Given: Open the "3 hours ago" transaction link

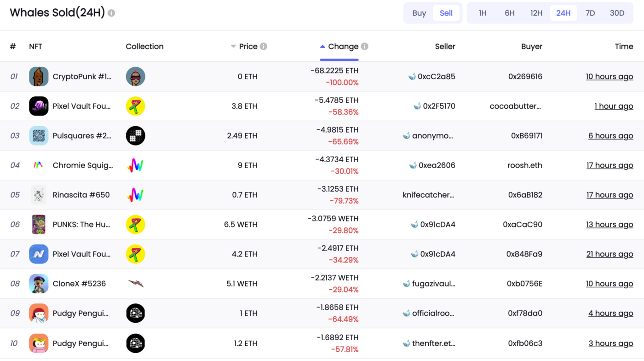Looking at the screenshot, I should pos(611,343).
